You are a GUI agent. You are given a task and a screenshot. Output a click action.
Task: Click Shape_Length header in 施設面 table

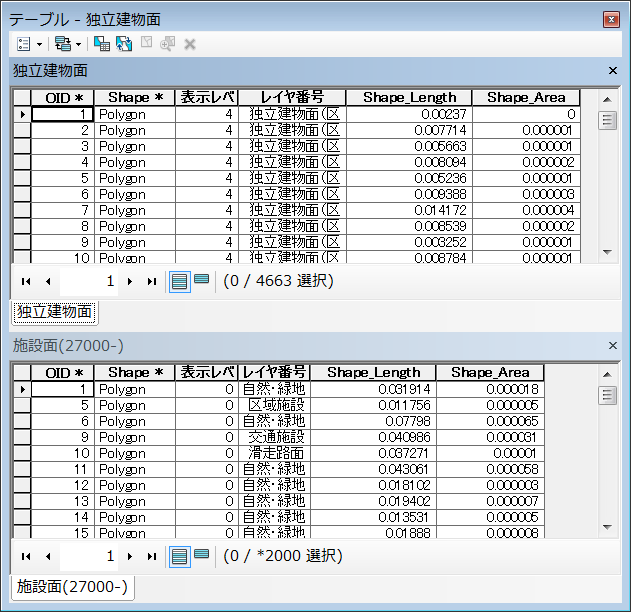[373, 373]
